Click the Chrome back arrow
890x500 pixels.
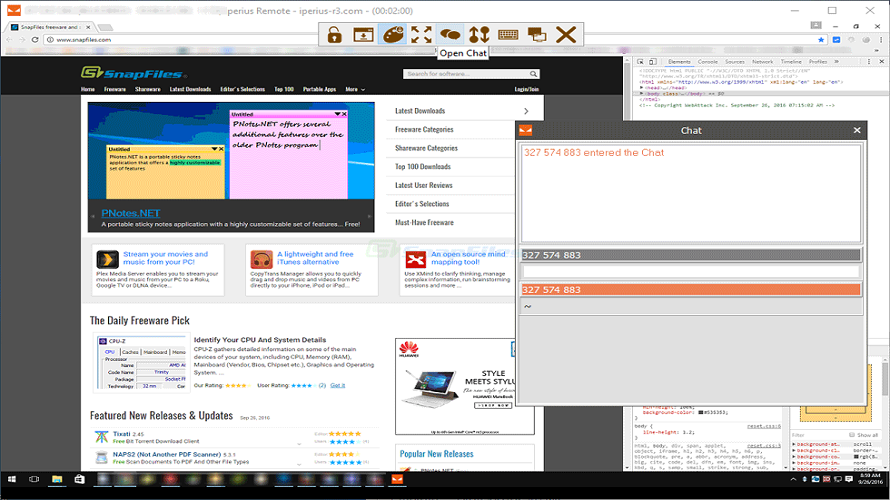coord(9,40)
